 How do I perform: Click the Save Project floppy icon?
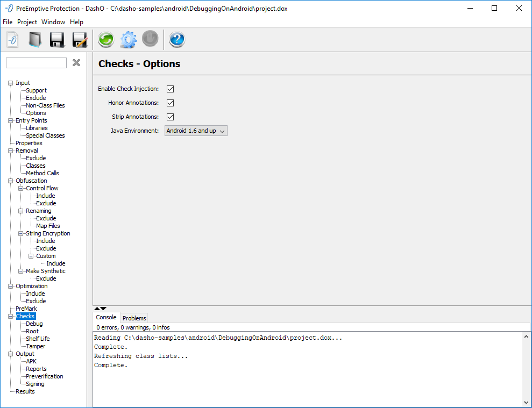coord(57,40)
